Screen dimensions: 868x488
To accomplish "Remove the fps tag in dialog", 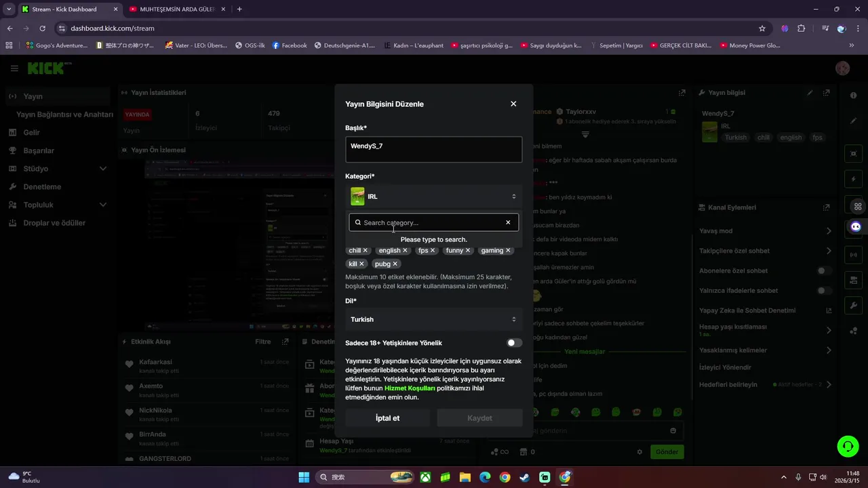I will click(x=433, y=251).
